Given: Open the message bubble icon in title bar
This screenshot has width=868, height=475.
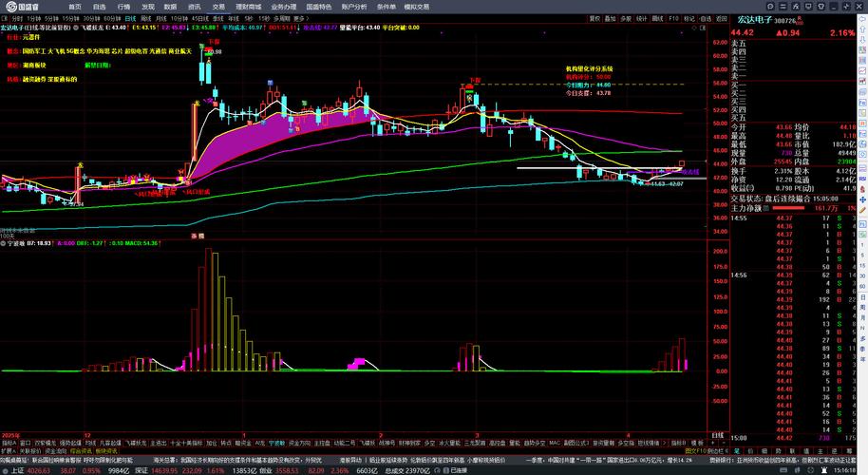Looking at the screenshot, I should (x=770, y=7).
